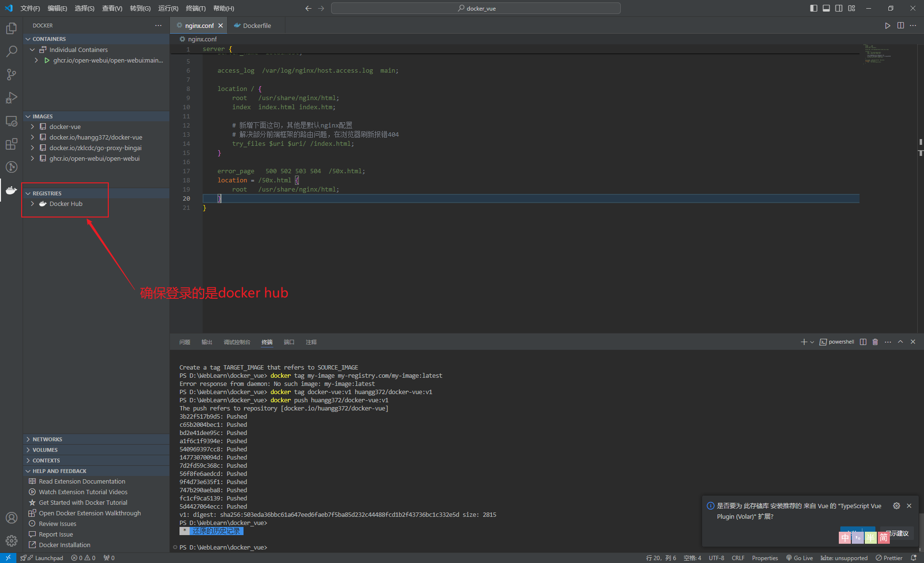The height and width of the screenshot is (563, 924).
Task: Kill the terminal with trash icon
Action: 875,342
